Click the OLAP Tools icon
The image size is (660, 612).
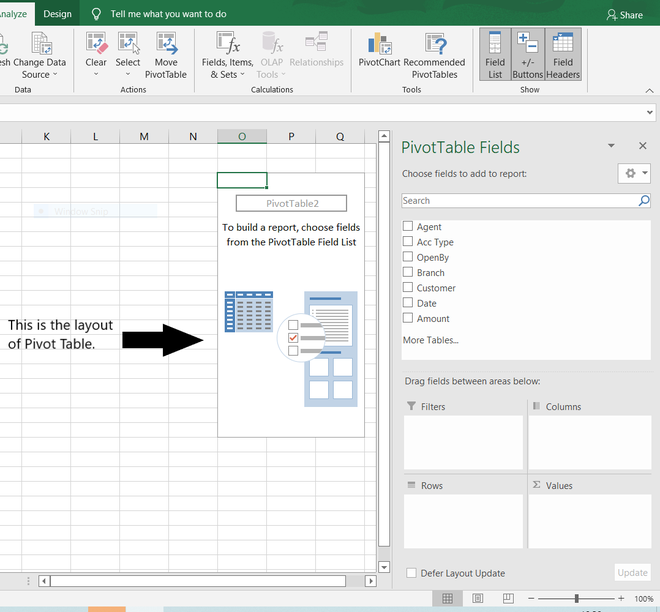tap(272, 43)
